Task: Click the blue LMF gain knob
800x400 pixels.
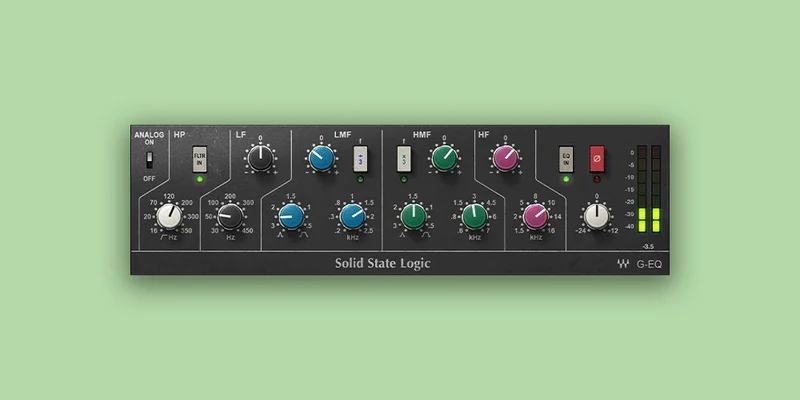Action: (321, 158)
